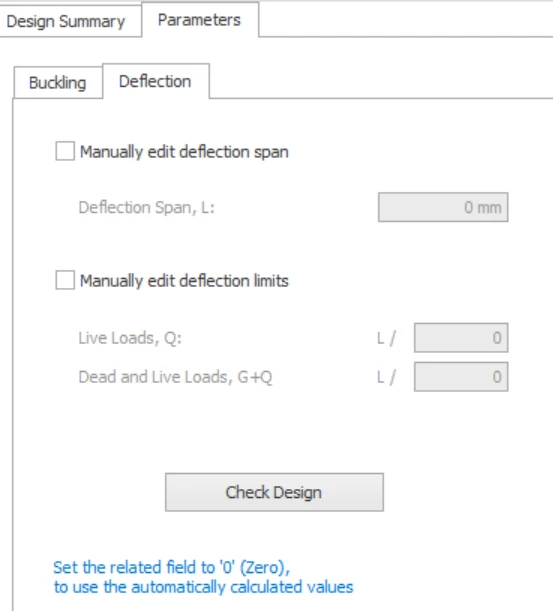Select the Parameters tab
Viewport: 553px width, 611px height.
(200, 19)
